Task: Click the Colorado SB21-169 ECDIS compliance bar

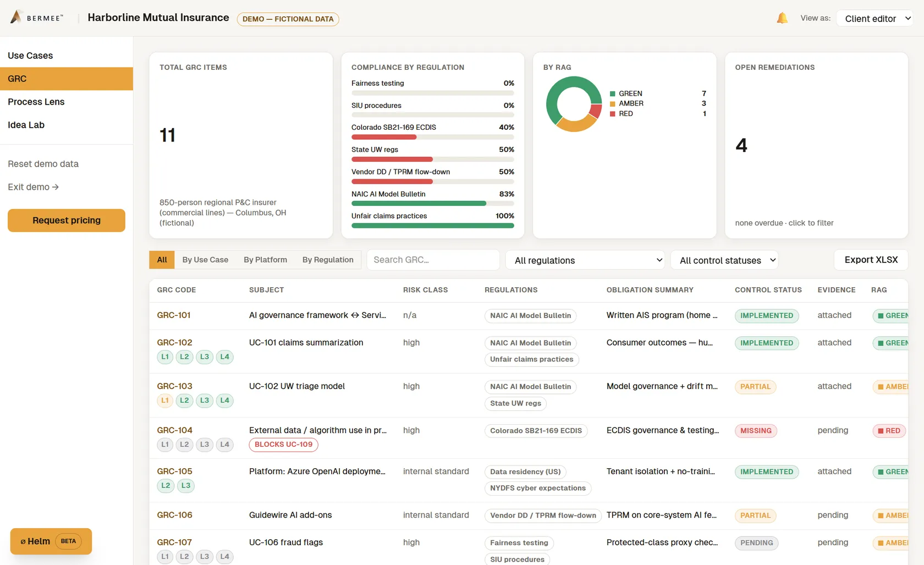Action: tap(433, 137)
